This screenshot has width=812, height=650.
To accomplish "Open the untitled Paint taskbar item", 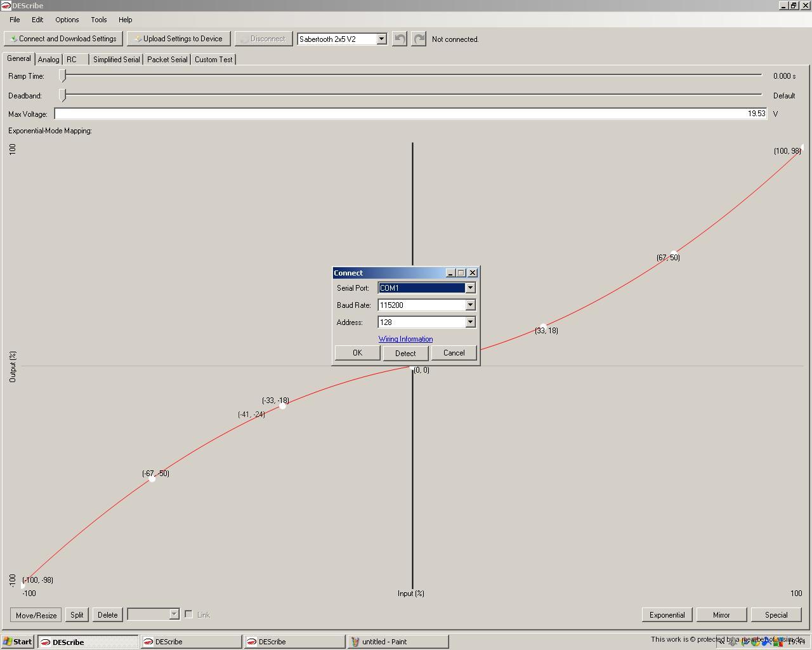I will click(398, 642).
